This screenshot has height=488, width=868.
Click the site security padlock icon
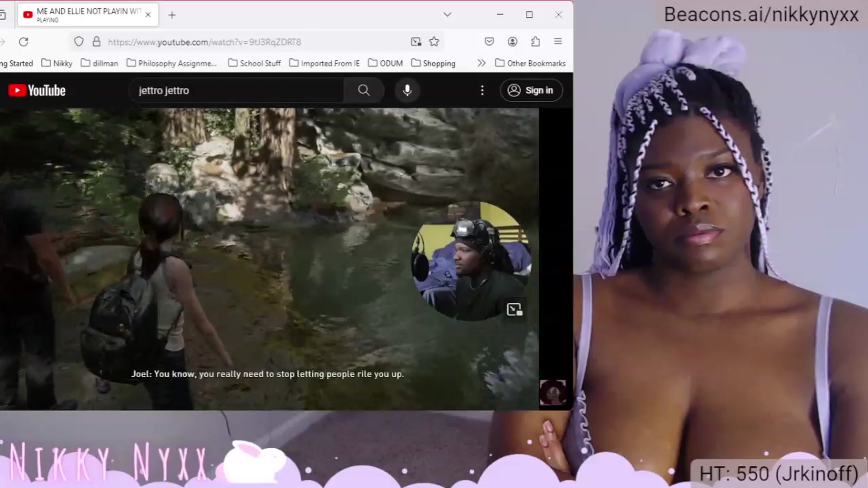click(96, 42)
